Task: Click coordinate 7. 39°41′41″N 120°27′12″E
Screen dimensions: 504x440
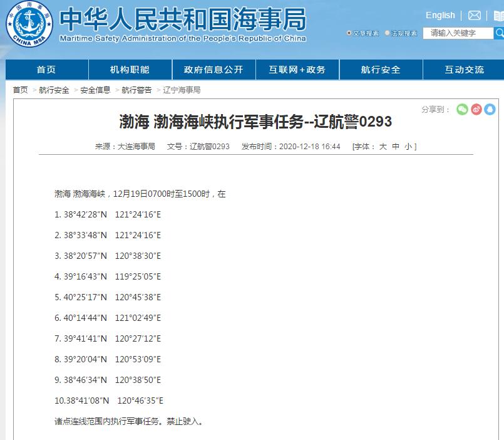Action: 108,338
